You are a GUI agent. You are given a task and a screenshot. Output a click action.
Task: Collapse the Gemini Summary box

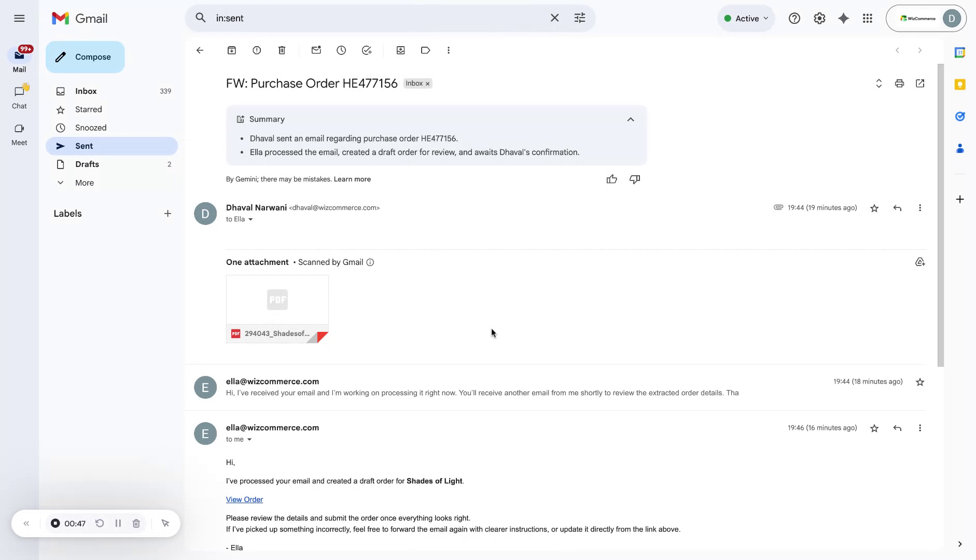coord(631,119)
